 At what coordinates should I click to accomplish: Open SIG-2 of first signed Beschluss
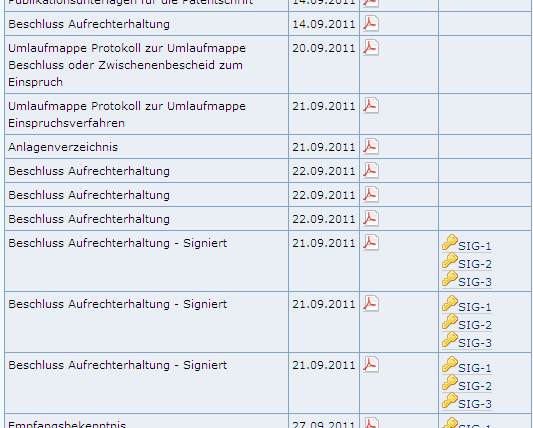467,261
